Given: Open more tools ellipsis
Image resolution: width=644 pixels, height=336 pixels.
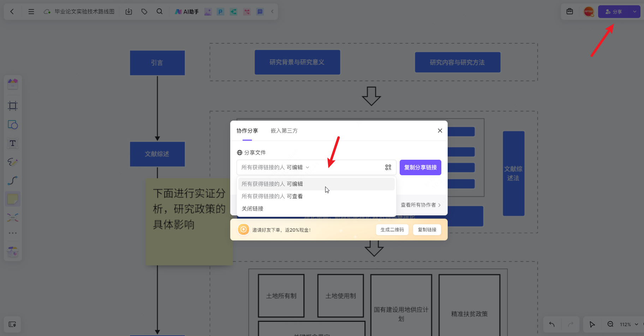Looking at the screenshot, I should pos(13,233).
